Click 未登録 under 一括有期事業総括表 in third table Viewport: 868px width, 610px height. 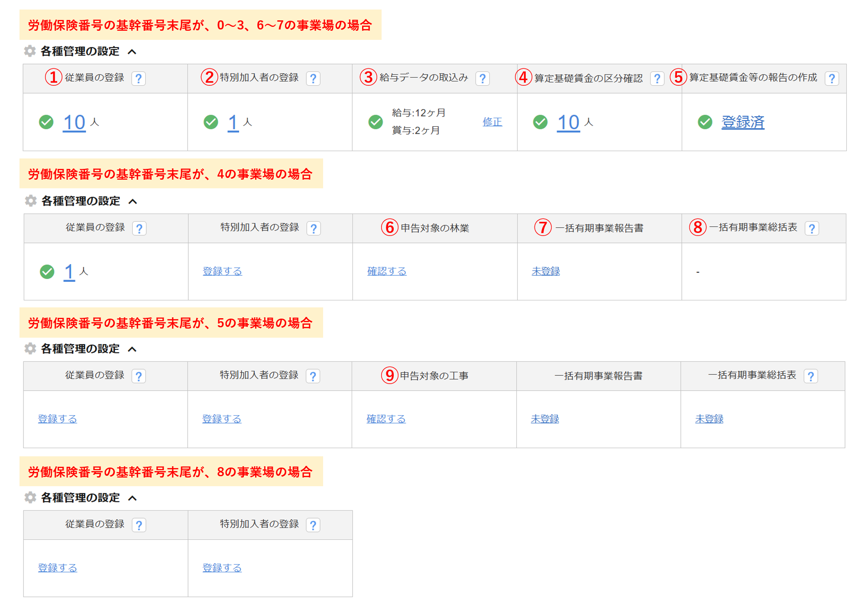709,419
